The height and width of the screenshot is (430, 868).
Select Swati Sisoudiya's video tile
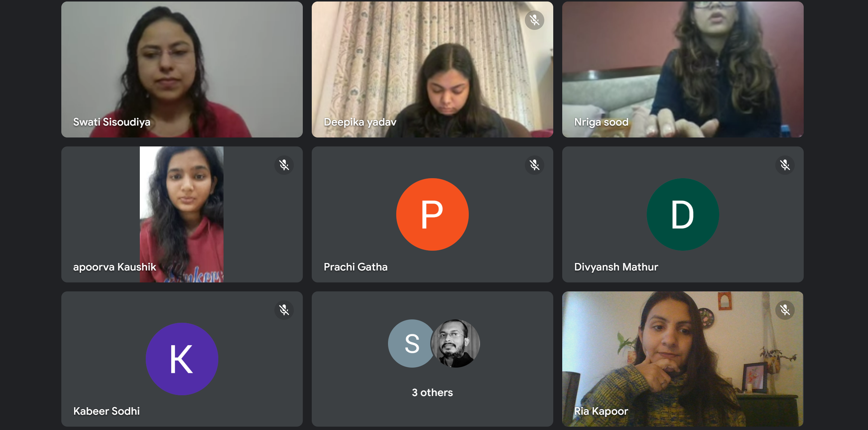pyautogui.click(x=182, y=69)
